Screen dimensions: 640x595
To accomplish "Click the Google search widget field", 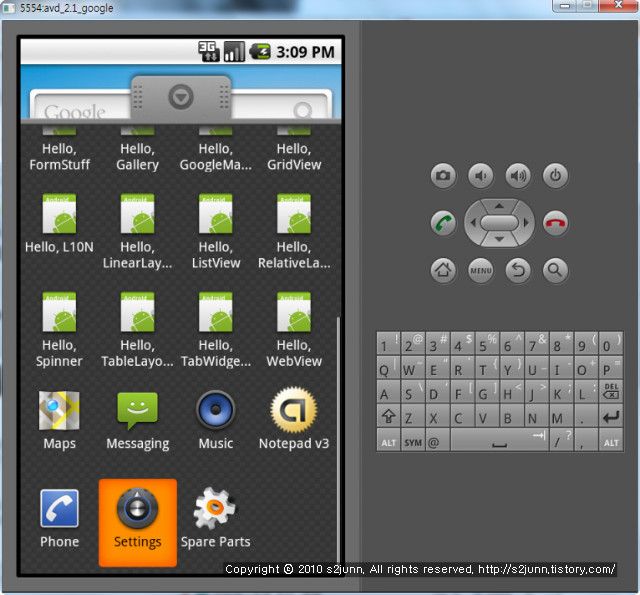I will [180, 105].
